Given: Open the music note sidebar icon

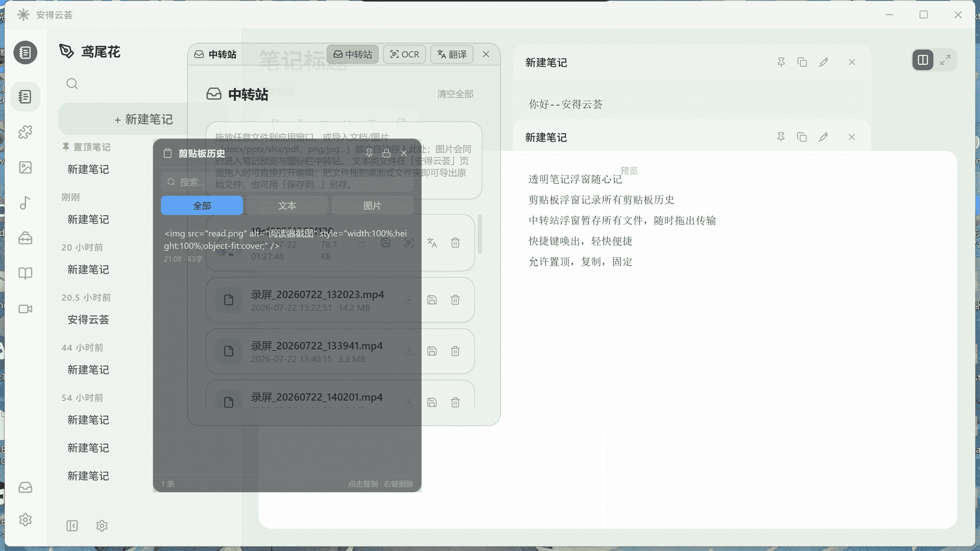Looking at the screenshot, I should click(25, 203).
